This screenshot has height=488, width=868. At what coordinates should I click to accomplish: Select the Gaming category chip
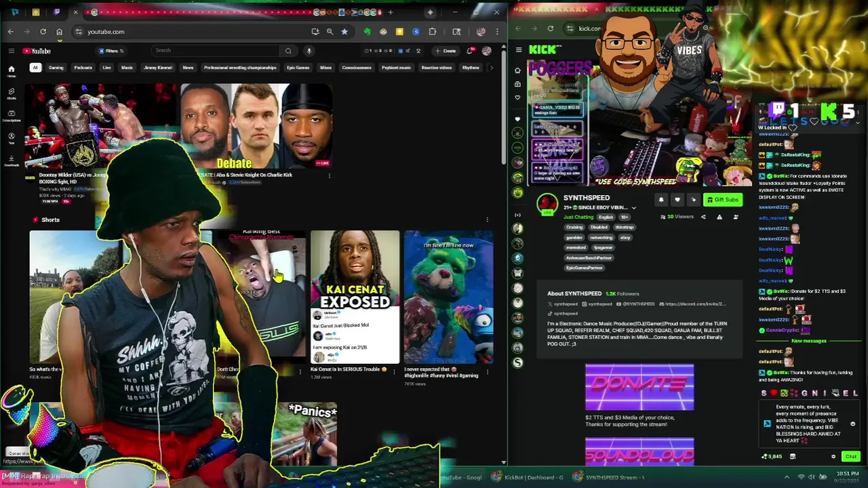coord(56,68)
